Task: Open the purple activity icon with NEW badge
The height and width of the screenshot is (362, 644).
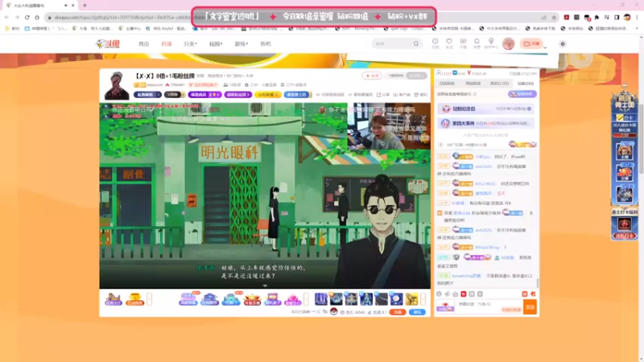Action: coord(188,298)
